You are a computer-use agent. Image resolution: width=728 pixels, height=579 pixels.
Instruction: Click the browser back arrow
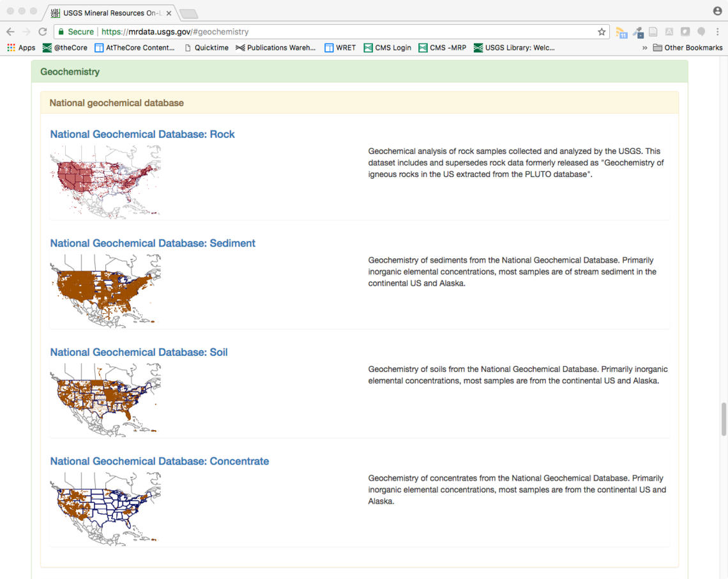[x=10, y=31]
